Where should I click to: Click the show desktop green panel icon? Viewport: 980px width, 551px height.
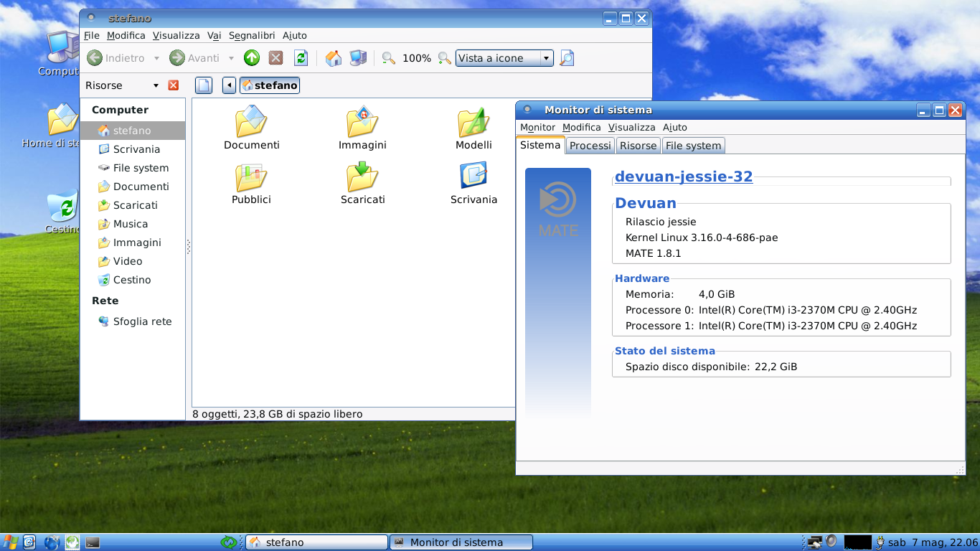[229, 542]
